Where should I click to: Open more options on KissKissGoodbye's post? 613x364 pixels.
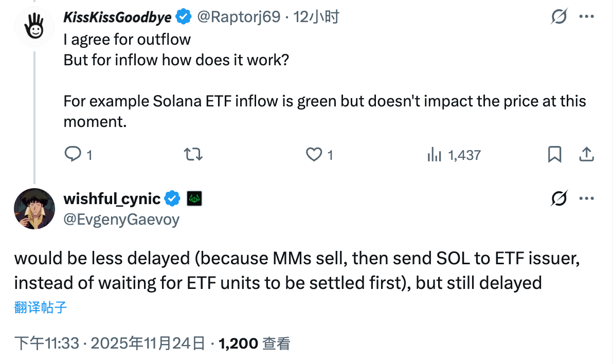(586, 16)
